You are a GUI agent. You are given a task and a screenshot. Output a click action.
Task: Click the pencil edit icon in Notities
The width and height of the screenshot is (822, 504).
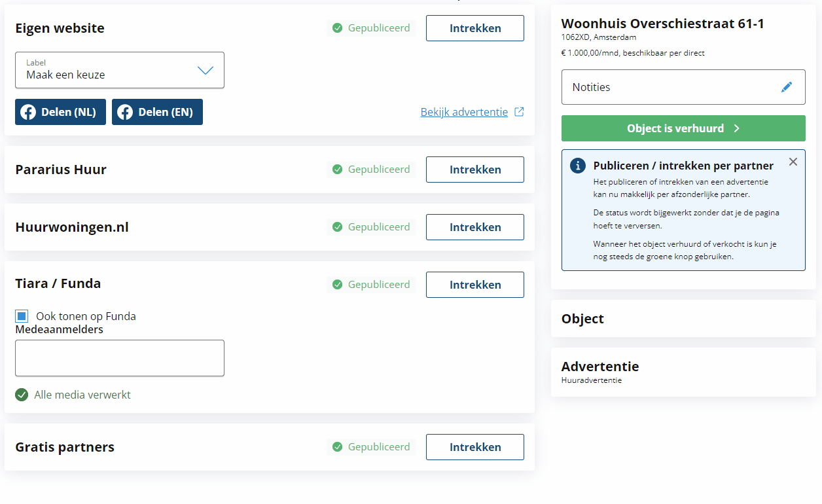coord(787,87)
